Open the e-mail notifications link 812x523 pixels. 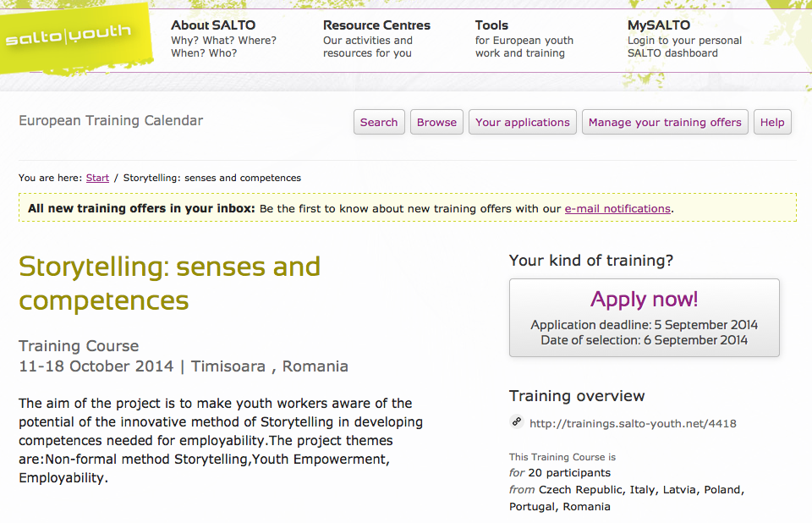(x=617, y=208)
